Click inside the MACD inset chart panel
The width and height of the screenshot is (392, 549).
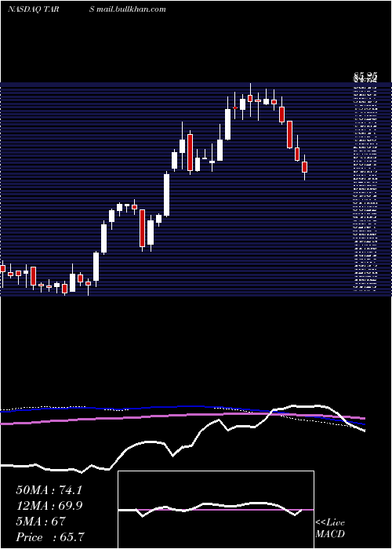[x=216, y=510]
